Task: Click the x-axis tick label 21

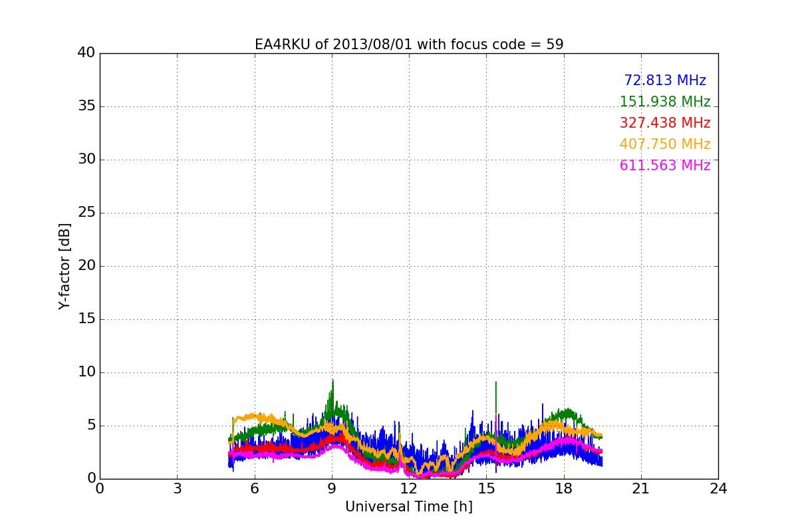Action: [x=641, y=489]
